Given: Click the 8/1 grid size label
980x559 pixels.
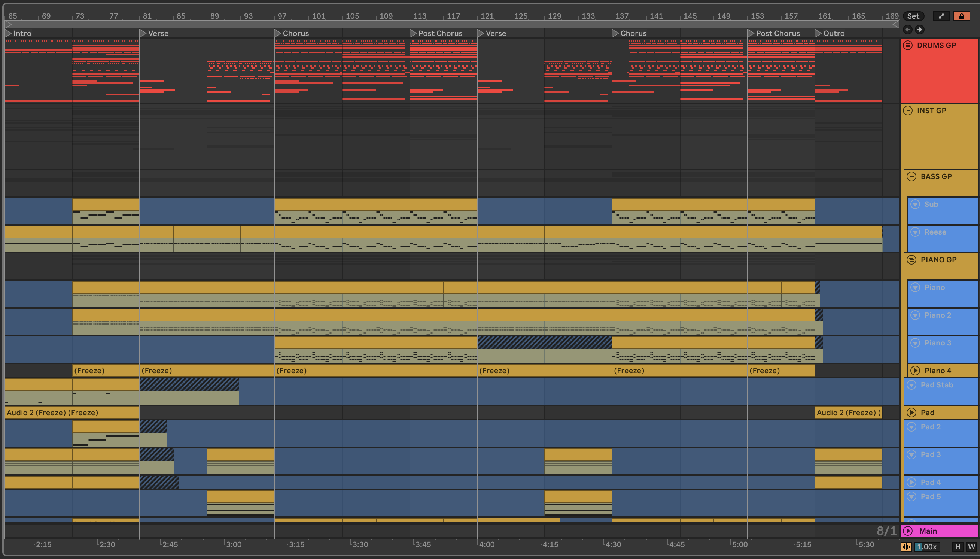Looking at the screenshot, I should tap(886, 531).
